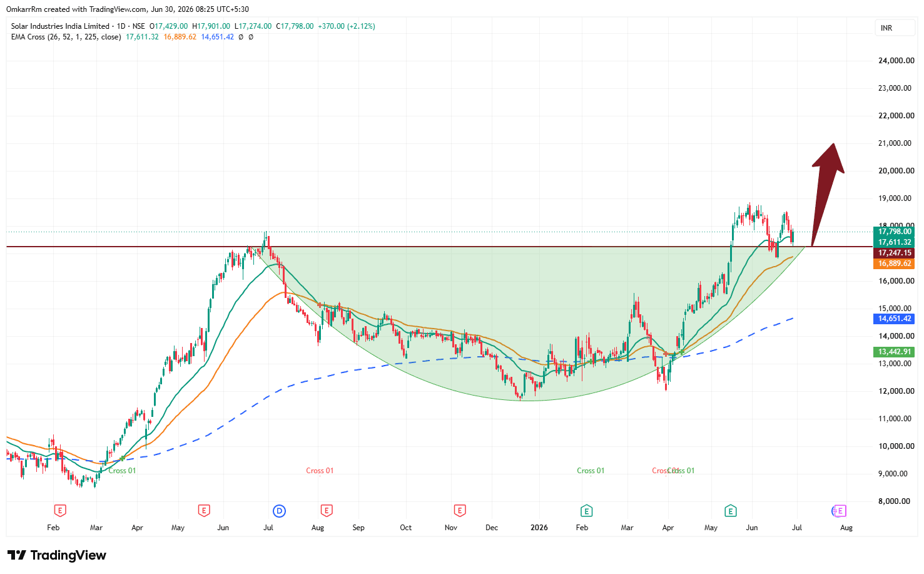Click the red earnings marker near Aug 2025

pos(326,511)
